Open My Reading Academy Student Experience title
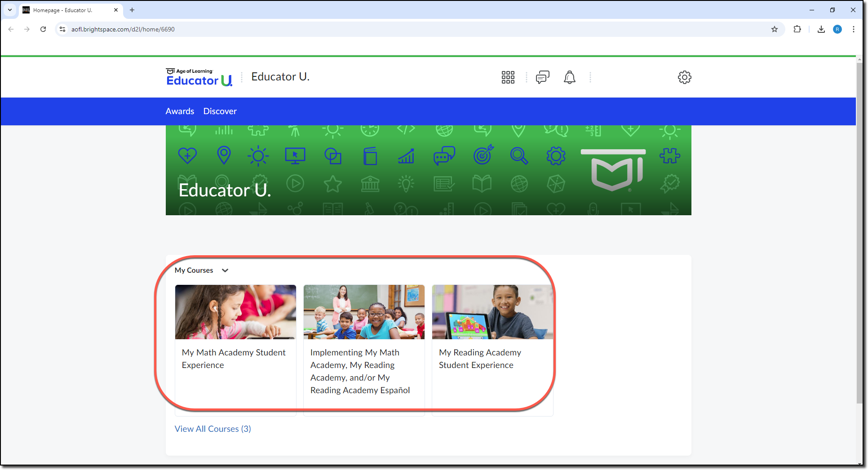The width and height of the screenshot is (868, 470). tap(480, 359)
